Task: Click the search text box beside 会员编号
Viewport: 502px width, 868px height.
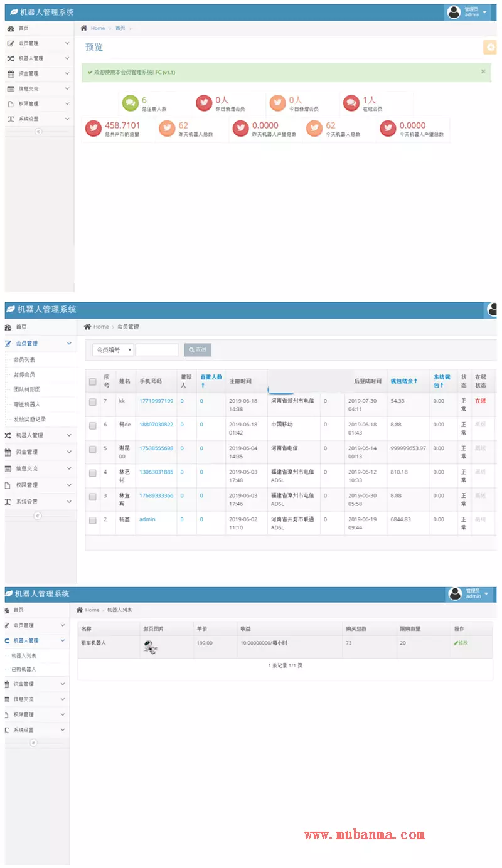Action: [157, 350]
